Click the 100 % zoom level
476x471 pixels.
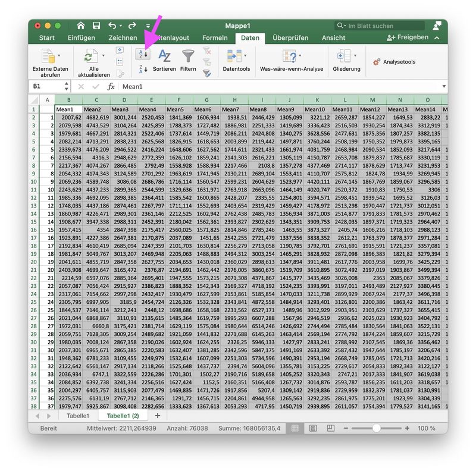click(x=426, y=428)
